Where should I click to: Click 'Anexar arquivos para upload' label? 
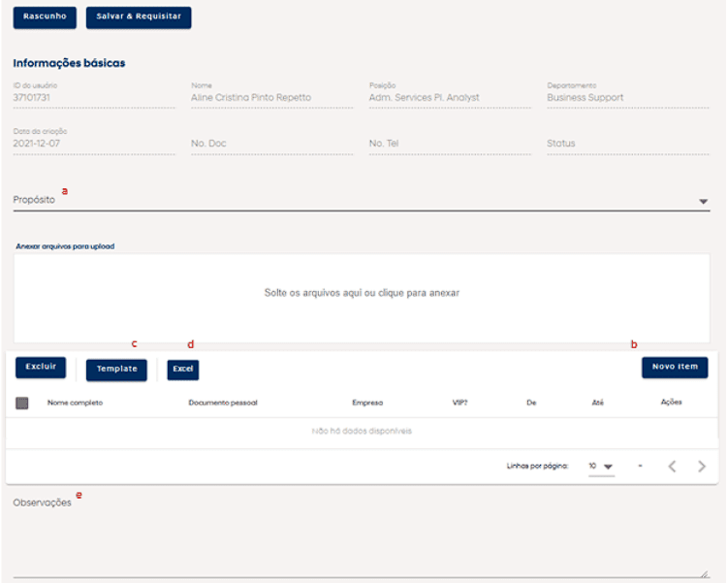pos(65,246)
